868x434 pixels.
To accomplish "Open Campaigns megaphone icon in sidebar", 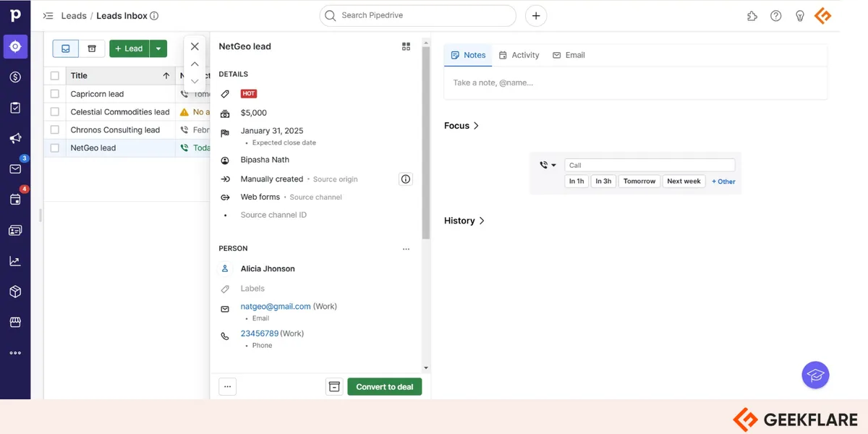I will (15, 138).
